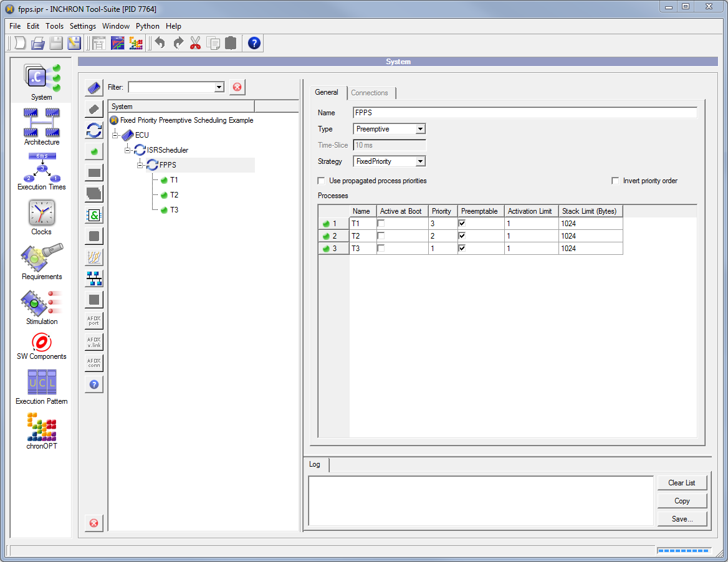The image size is (728, 562).
Task: Click the AFDX port button
Action: [94, 321]
